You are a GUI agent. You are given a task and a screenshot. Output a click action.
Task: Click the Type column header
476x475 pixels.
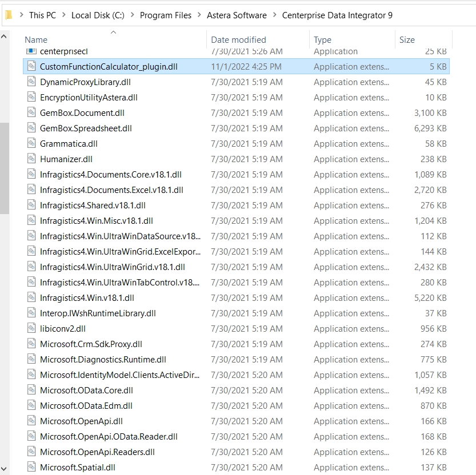click(x=322, y=40)
